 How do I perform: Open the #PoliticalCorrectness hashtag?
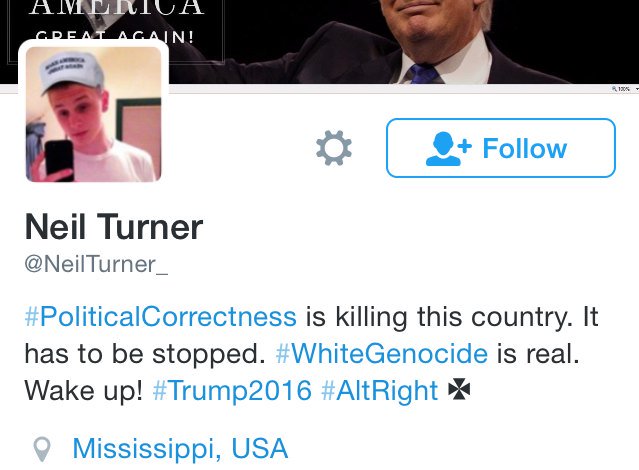point(161,317)
